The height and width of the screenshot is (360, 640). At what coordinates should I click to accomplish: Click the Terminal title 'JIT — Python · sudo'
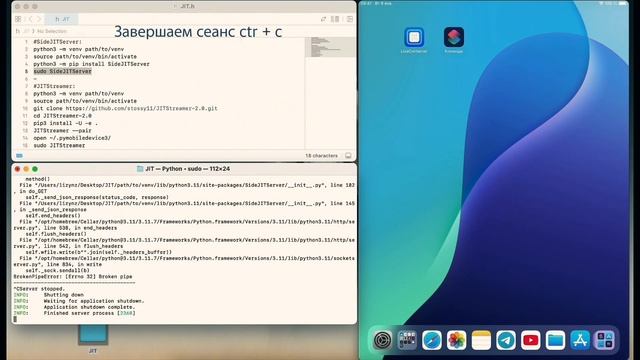click(183, 169)
